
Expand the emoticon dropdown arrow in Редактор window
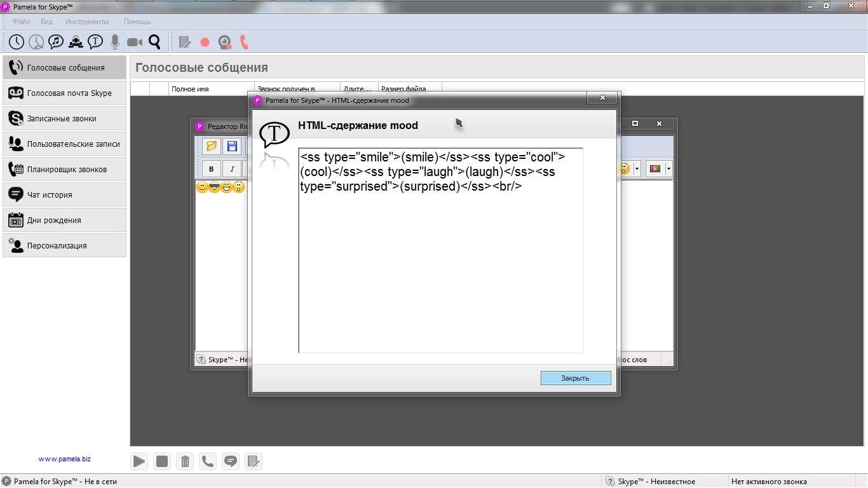(x=637, y=169)
